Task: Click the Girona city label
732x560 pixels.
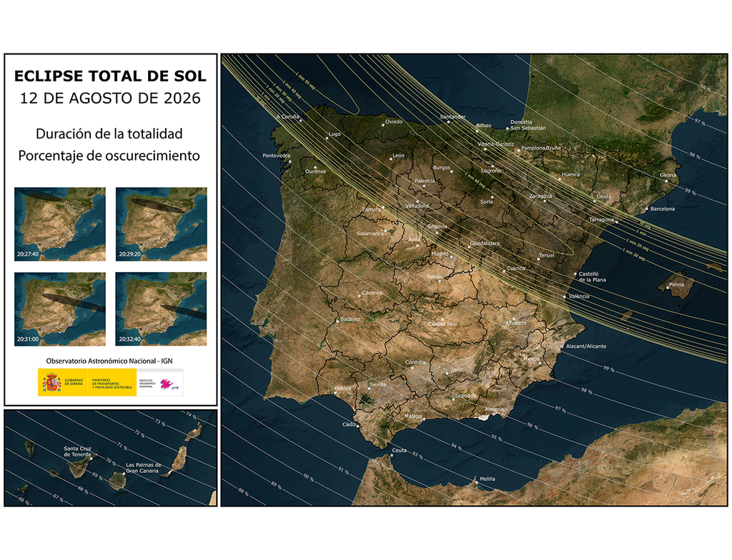Action: pos(668,175)
